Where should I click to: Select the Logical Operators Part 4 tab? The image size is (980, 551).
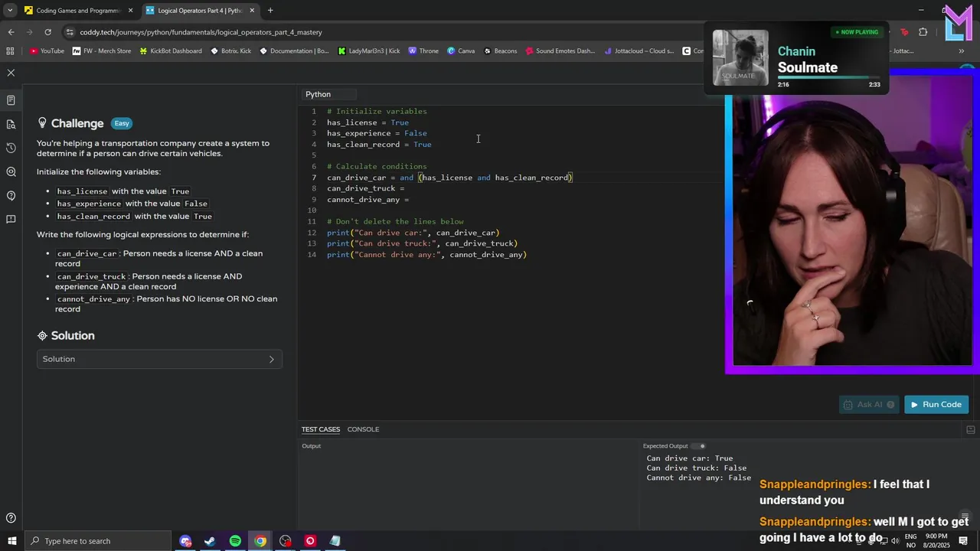[199, 11]
